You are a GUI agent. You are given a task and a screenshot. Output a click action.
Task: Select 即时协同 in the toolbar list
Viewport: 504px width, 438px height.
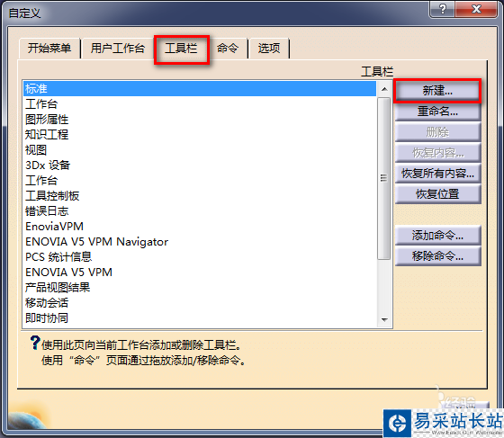(x=200, y=318)
